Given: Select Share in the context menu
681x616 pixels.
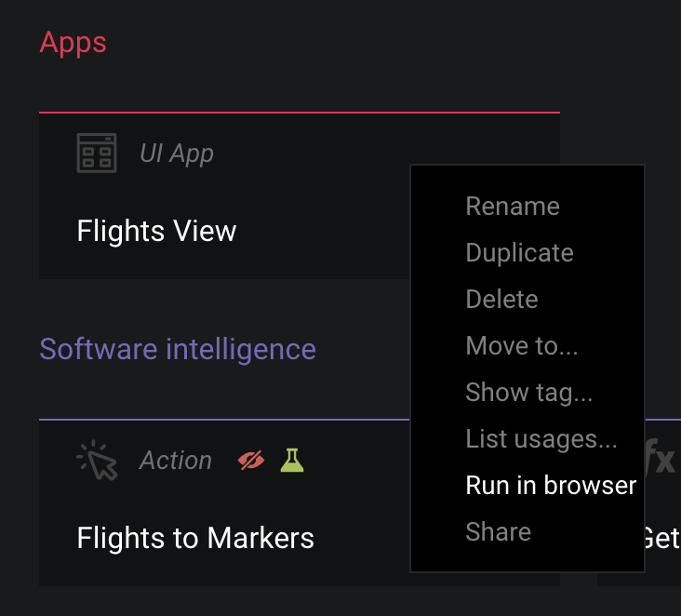Looking at the screenshot, I should pos(498,532).
